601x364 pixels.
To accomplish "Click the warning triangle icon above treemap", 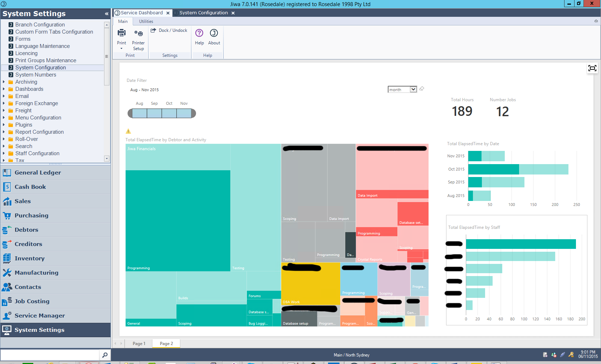I will [x=128, y=131].
